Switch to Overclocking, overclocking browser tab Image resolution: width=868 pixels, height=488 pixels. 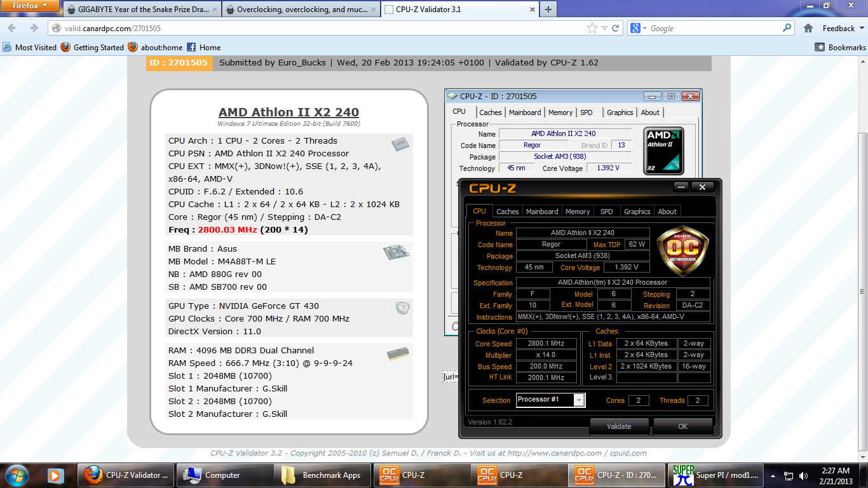click(x=301, y=10)
